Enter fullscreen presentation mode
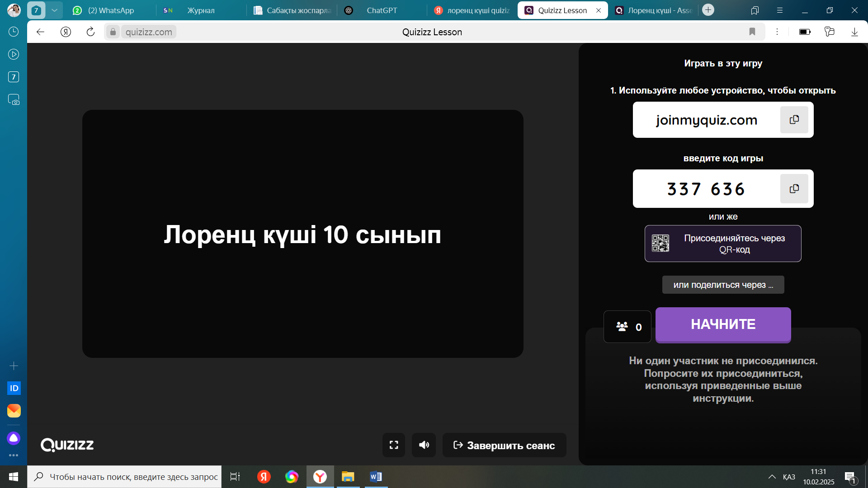This screenshot has height=488, width=868. tap(394, 445)
